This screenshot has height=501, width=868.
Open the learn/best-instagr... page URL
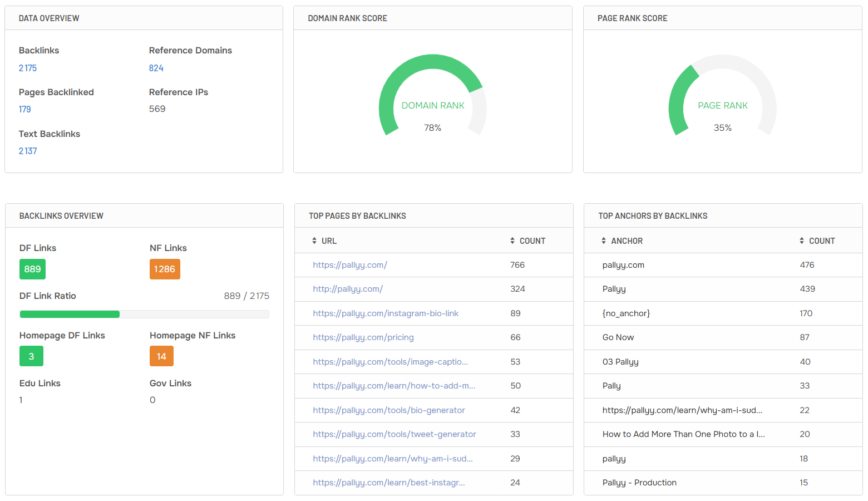click(x=389, y=483)
